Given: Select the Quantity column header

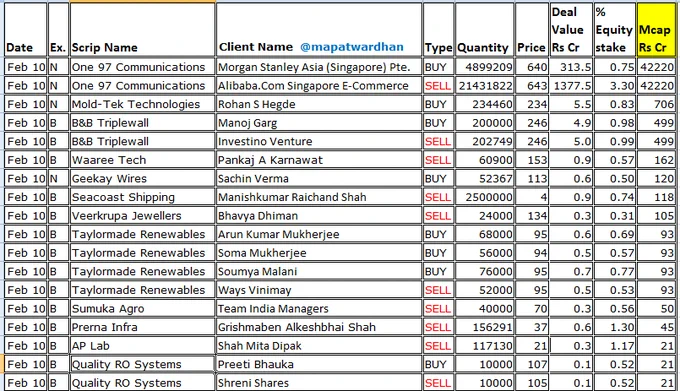Looking at the screenshot, I should tap(484, 30).
